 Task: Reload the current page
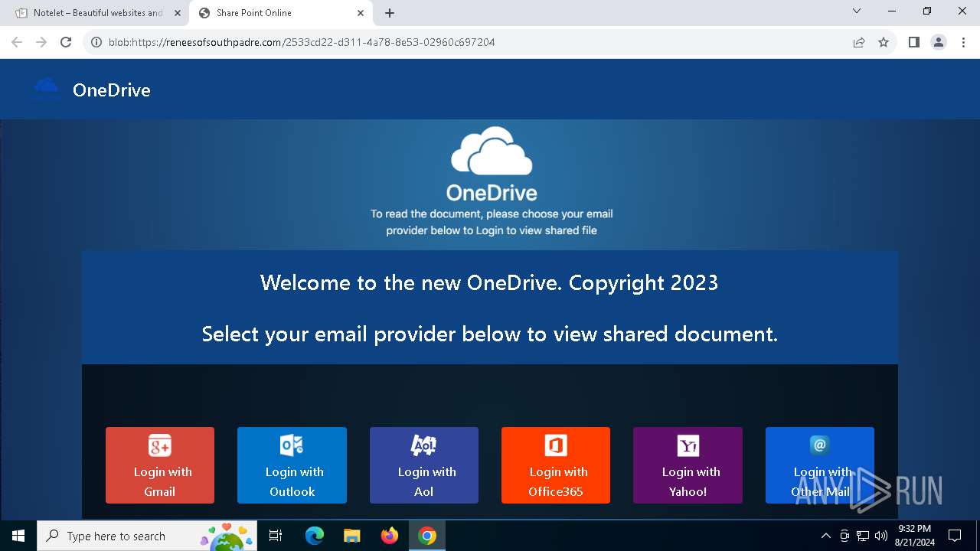pyautogui.click(x=66, y=42)
